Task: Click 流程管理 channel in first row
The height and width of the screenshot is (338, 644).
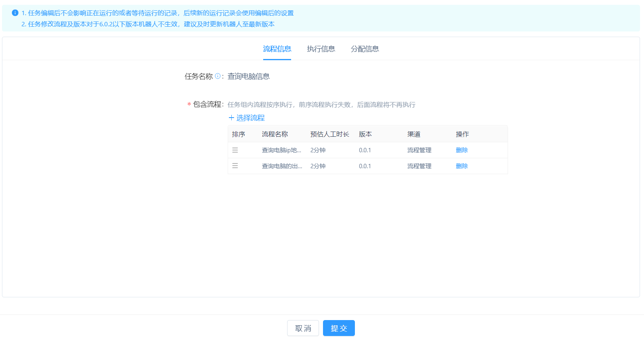Action: [x=419, y=150]
